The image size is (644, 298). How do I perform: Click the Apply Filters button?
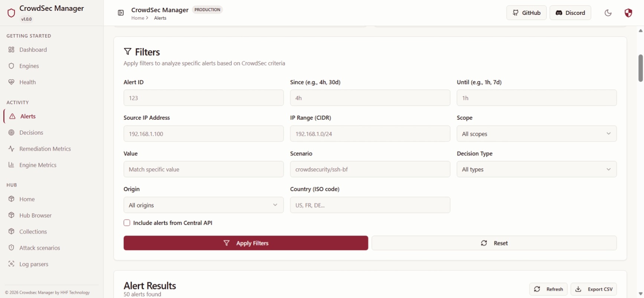[246, 243]
